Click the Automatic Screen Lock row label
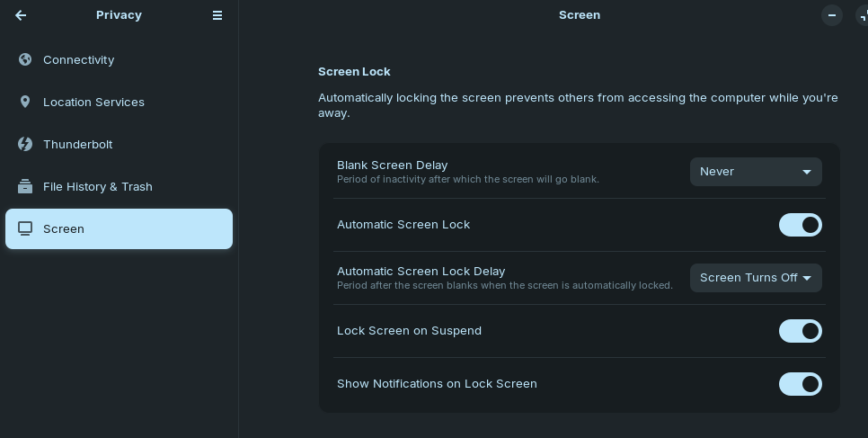Viewport: 868px width, 438px height. [403, 225]
